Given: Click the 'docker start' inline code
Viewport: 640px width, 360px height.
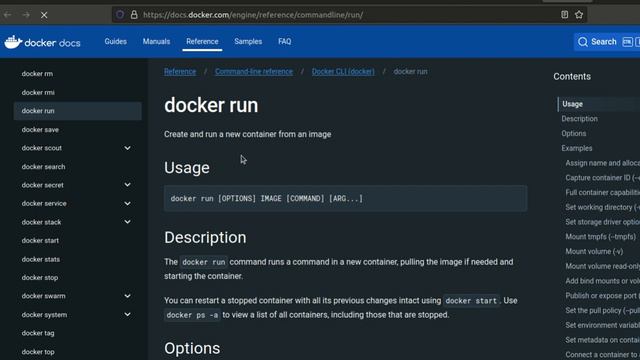Looking at the screenshot, I should coord(471,301).
